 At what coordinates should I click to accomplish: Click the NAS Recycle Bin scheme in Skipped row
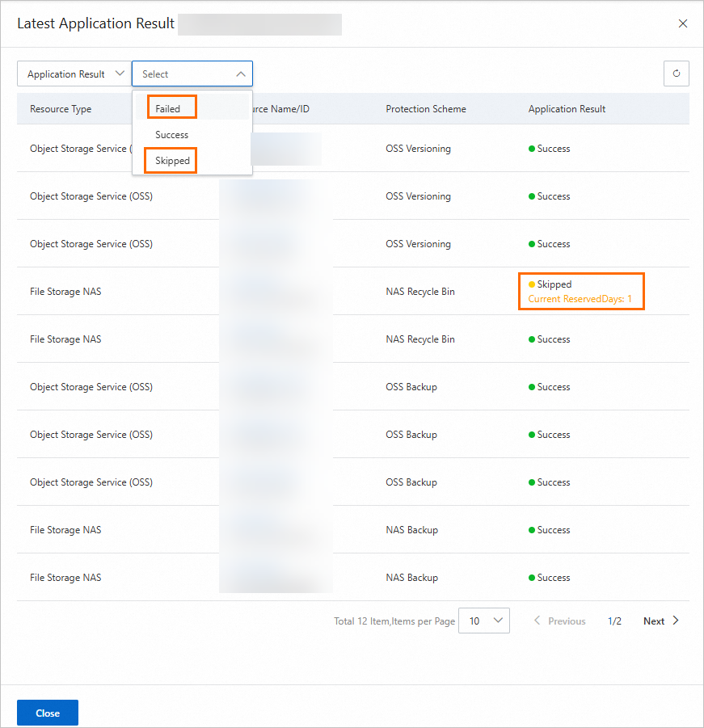point(419,292)
